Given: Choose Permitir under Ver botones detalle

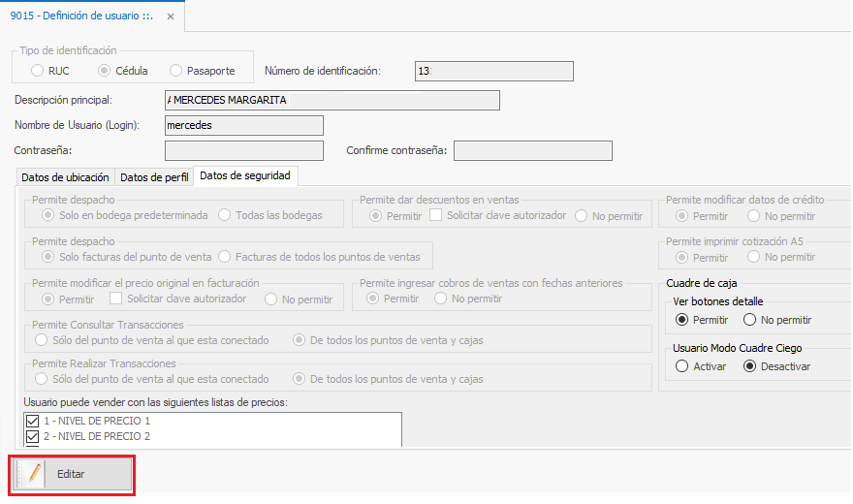Looking at the screenshot, I should (682, 320).
